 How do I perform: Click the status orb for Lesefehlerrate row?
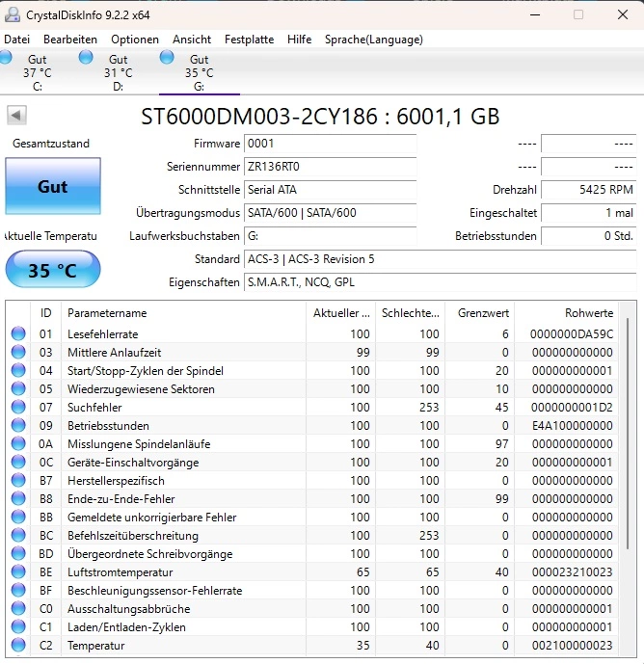click(18, 333)
